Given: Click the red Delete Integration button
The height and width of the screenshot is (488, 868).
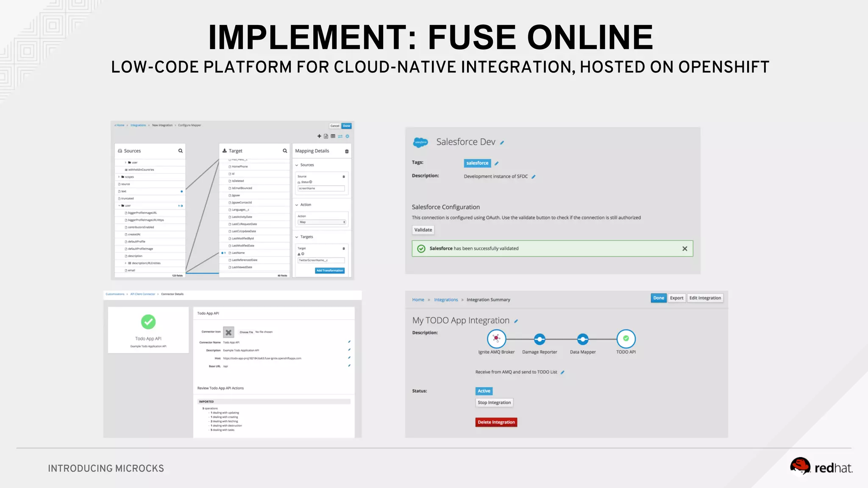Looking at the screenshot, I should tap(496, 422).
